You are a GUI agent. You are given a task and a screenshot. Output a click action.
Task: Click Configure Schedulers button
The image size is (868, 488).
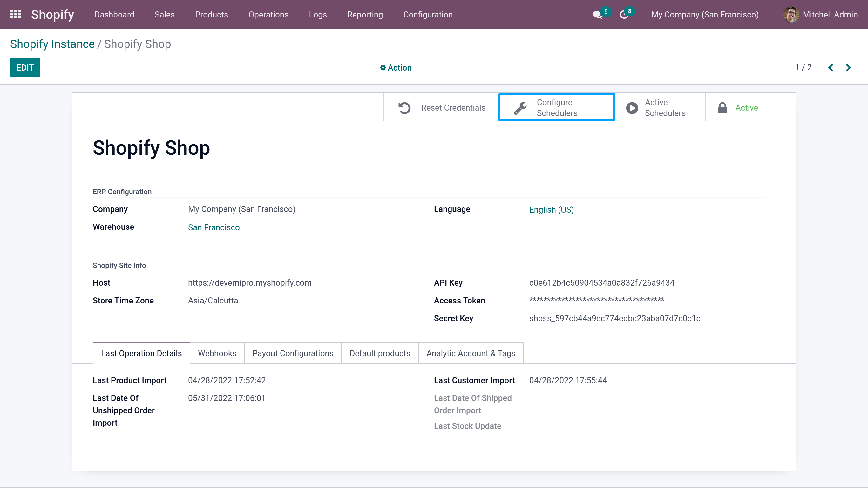coord(557,107)
